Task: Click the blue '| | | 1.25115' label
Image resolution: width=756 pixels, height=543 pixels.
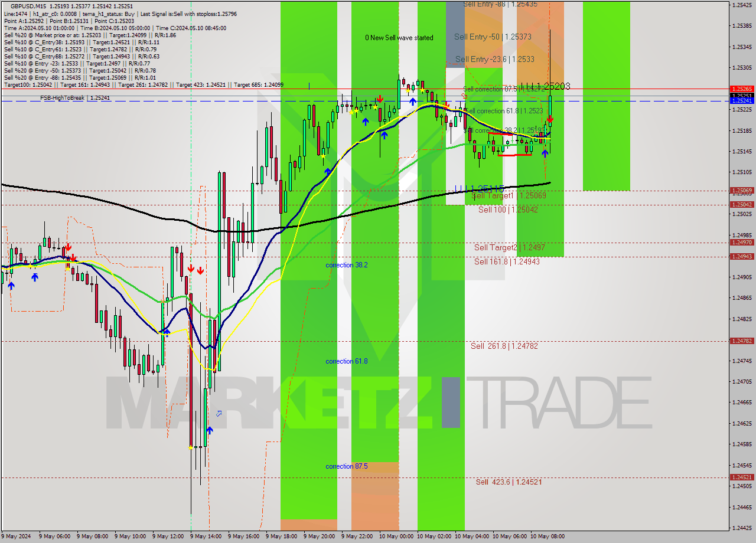Action: (x=479, y=188)
